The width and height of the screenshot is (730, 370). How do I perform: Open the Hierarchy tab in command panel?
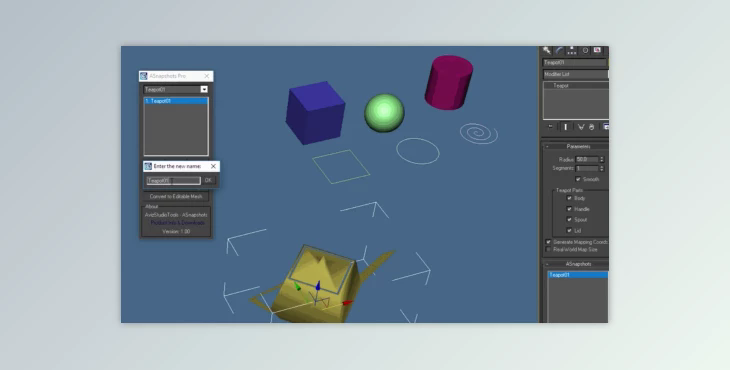pyautogui.click(x=572, y=50)
